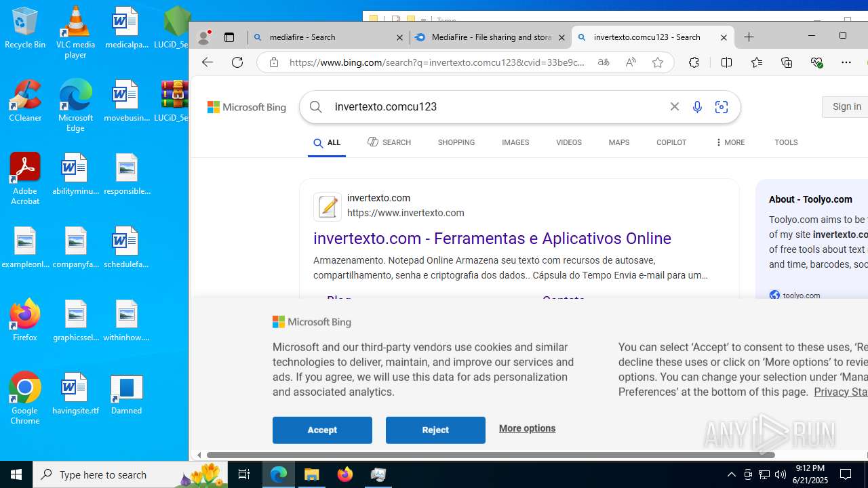Click the browser address bar URL

[437, 62]
